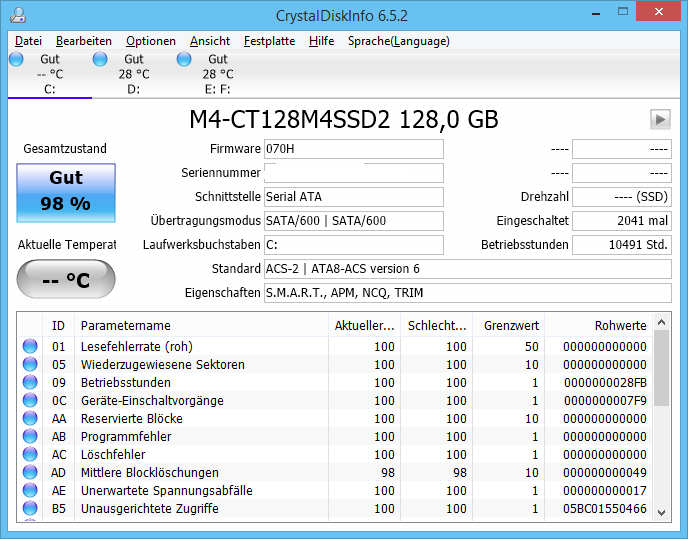Click the next disk arrow button

tap(660, 119)
